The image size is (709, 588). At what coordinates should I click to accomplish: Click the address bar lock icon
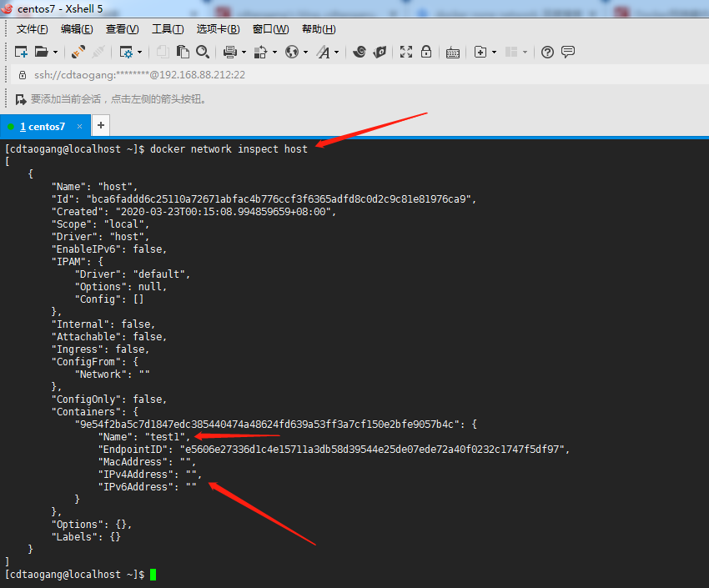[23, 75]
